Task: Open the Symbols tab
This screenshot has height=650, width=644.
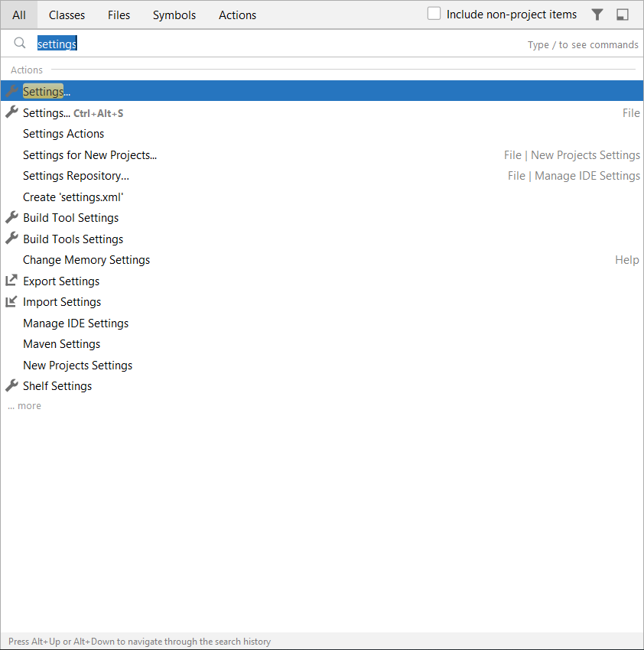Action: 174,15
